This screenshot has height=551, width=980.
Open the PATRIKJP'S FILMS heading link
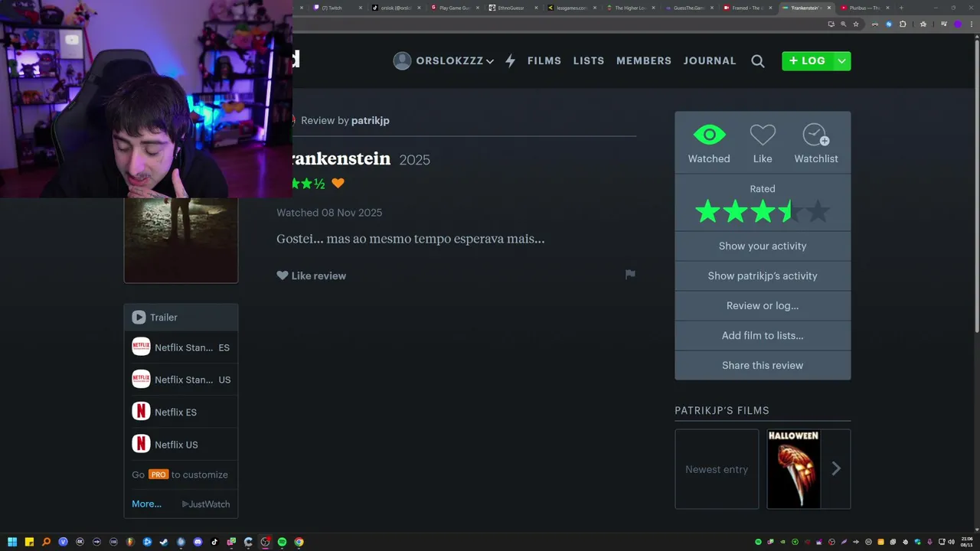[722, 410]
